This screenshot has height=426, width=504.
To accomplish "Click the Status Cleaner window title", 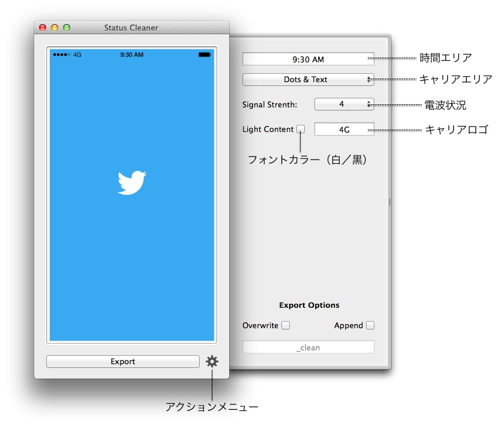I will [x=131, y=28].
